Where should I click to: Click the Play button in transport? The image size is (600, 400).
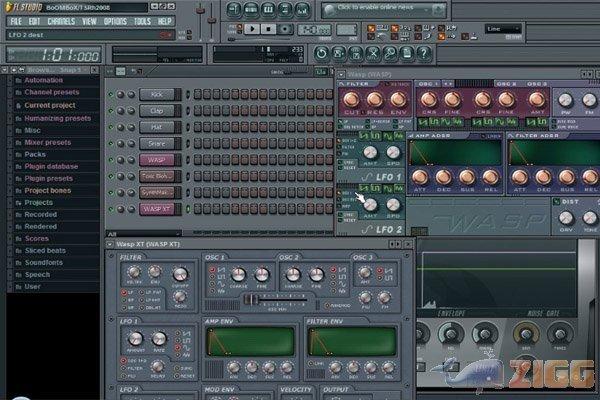pyautogui.click(x=252, y=29)
